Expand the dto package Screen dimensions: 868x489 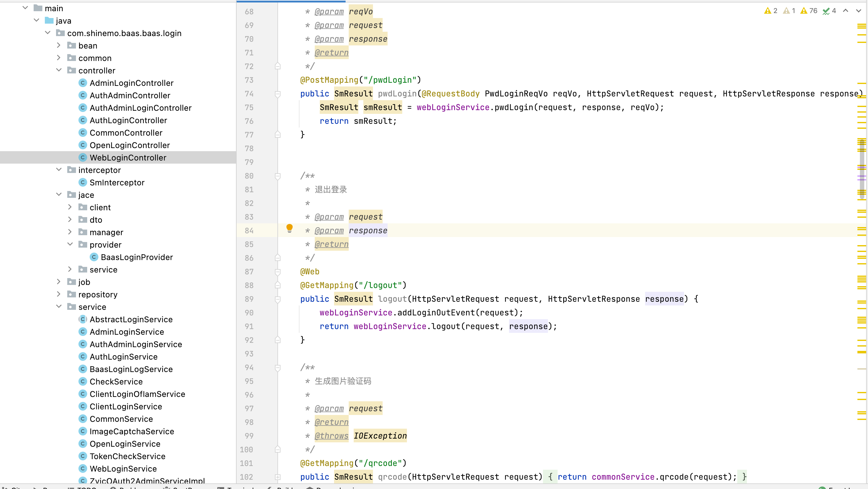click(70, 219)
